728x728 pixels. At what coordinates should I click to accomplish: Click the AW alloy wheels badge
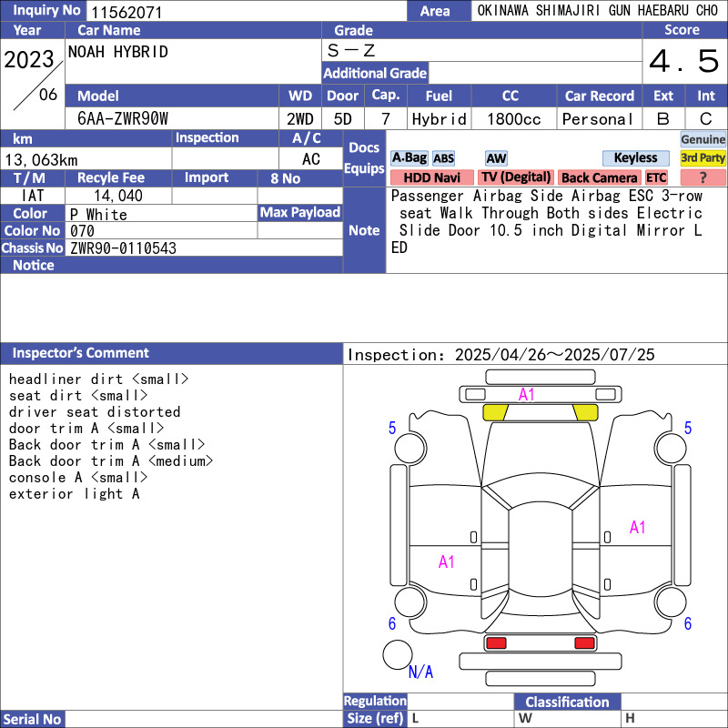point(496,158)
